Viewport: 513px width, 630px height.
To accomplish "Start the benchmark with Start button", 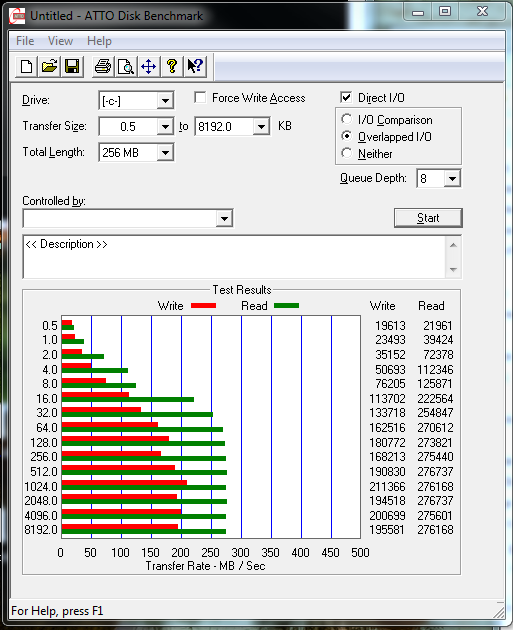I will pyautogui.click(x=428, y=218).
